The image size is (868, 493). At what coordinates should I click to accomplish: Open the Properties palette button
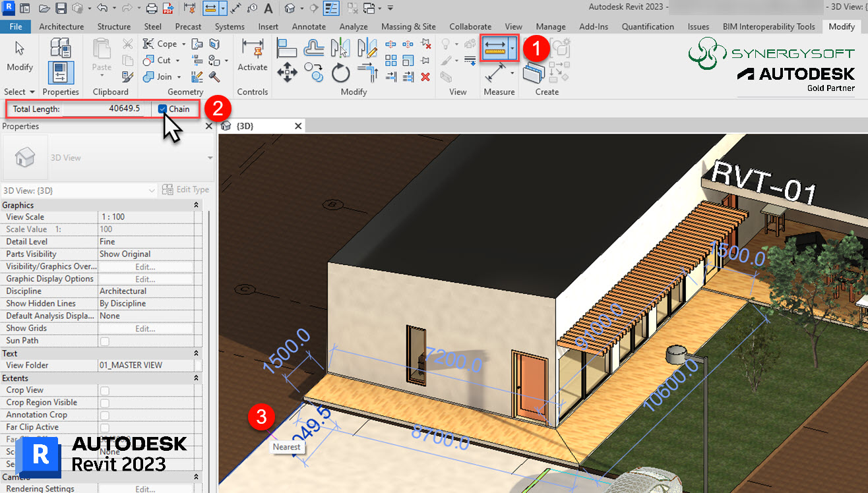coord(61,72)
